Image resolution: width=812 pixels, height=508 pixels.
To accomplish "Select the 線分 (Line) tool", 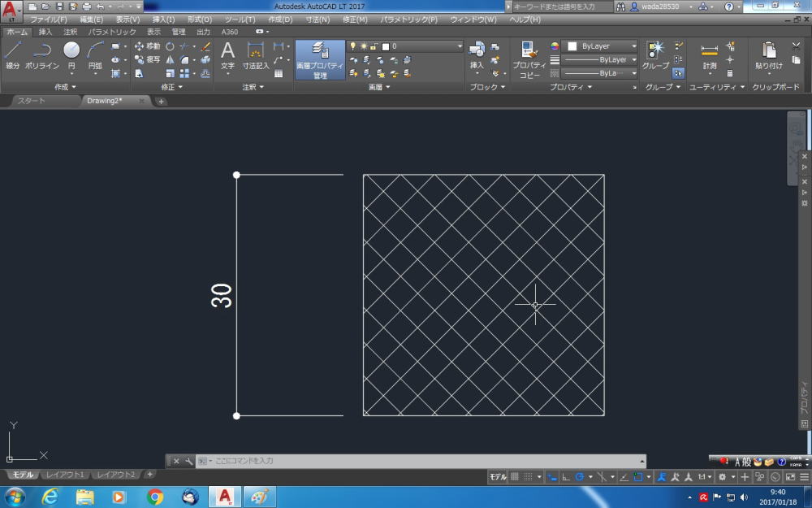I will (x=12, y=55).
